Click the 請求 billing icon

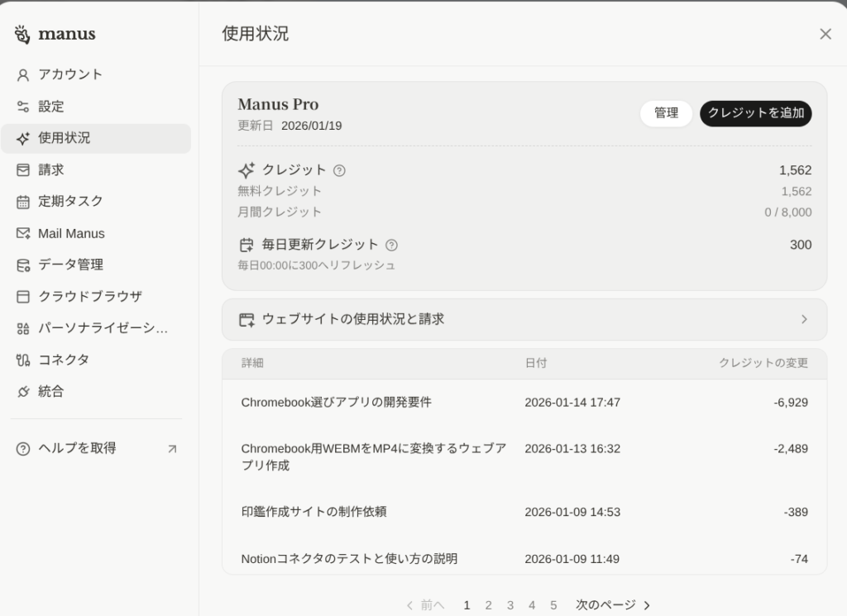coord(23,170)
